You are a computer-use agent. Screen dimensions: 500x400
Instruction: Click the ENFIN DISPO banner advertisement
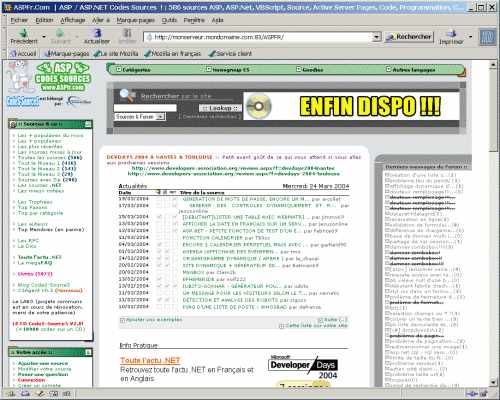pyautogui.click(x=351, y=106)
